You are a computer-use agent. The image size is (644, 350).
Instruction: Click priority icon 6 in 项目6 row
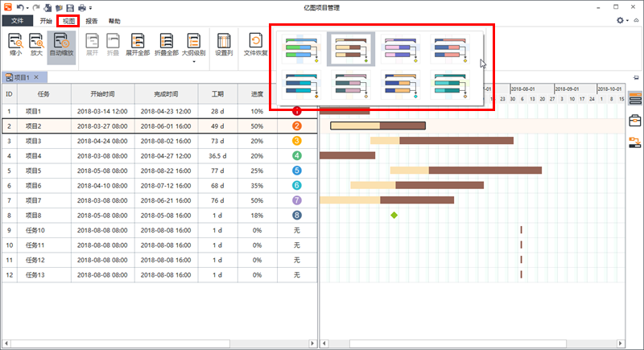pos(296,186)
